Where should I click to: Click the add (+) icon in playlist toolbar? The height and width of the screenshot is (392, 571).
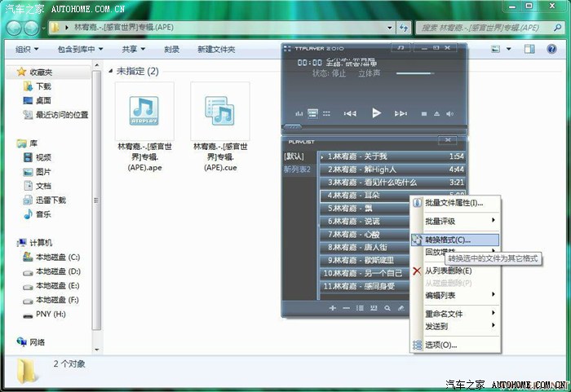[x=332, y=308]
